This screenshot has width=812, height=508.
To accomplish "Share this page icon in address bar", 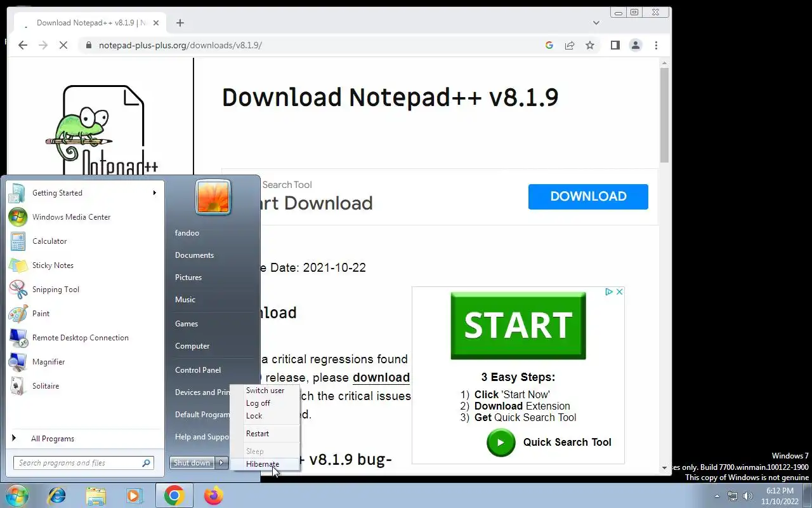I will click(x=570, y=45).
